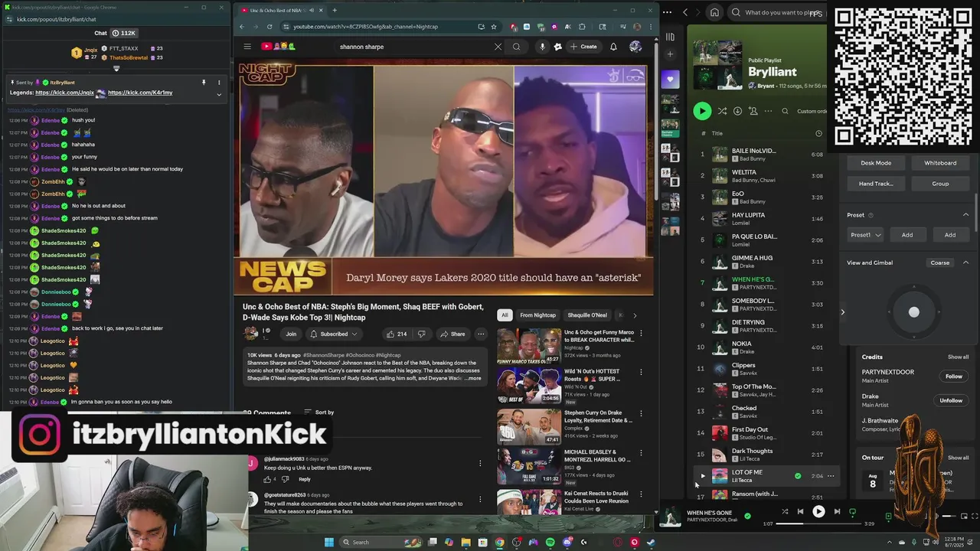Screen dimensions: 980x551
Task: Play the LOT OF ME track row
Action: pyautogui.click(x=702, y=476)
